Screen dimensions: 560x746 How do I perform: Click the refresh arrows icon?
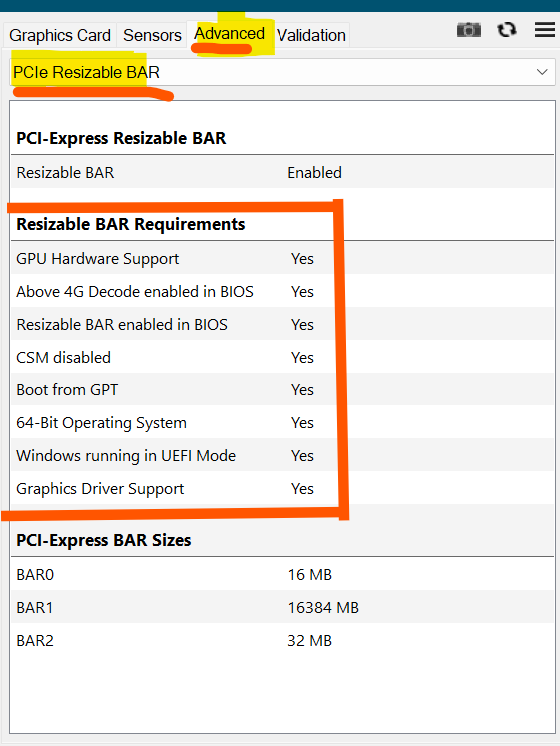point(507,30)
